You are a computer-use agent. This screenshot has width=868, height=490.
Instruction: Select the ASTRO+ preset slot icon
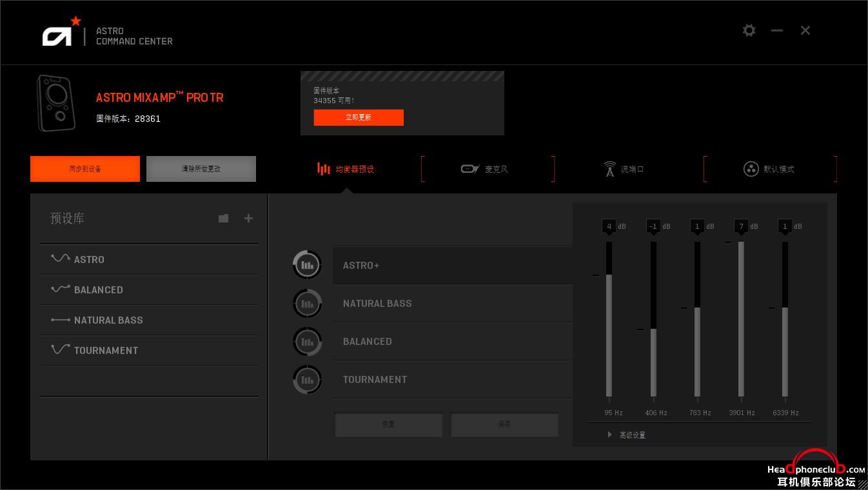tap(307, 265)
